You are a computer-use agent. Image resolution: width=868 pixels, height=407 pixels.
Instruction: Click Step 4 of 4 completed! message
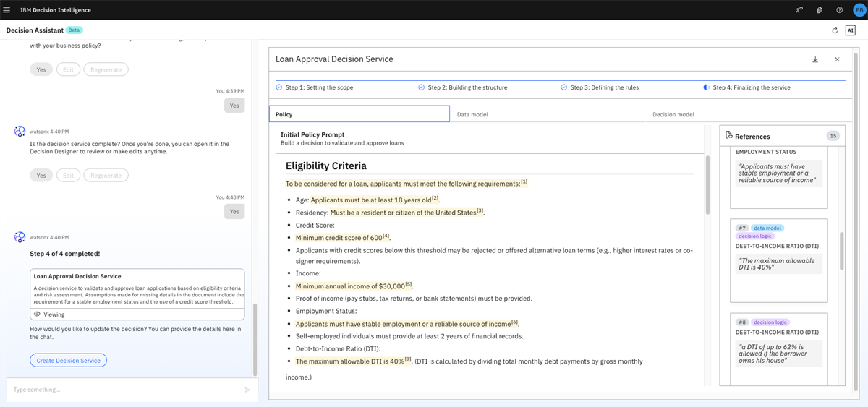point(65,254)
